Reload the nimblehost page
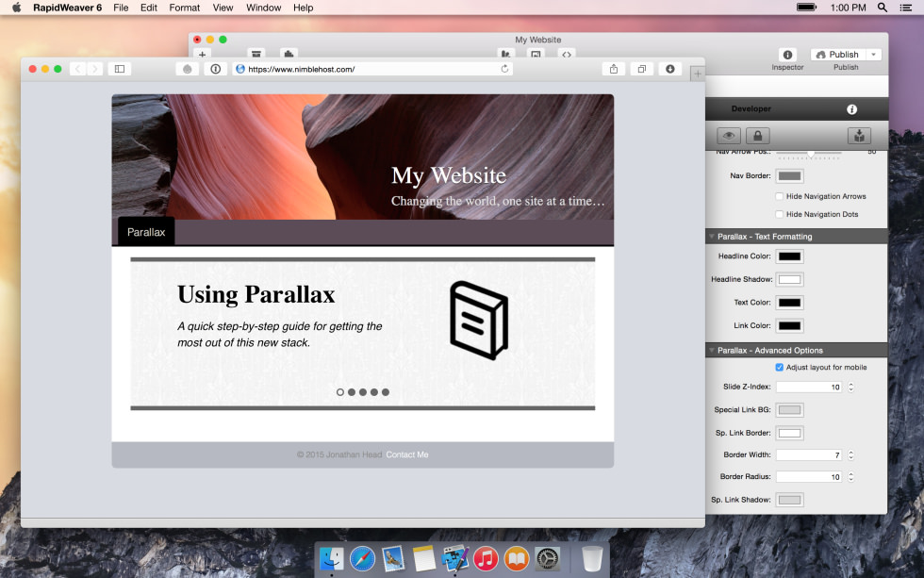Viewport: 924px width, 578px height. tap(504, 69)
